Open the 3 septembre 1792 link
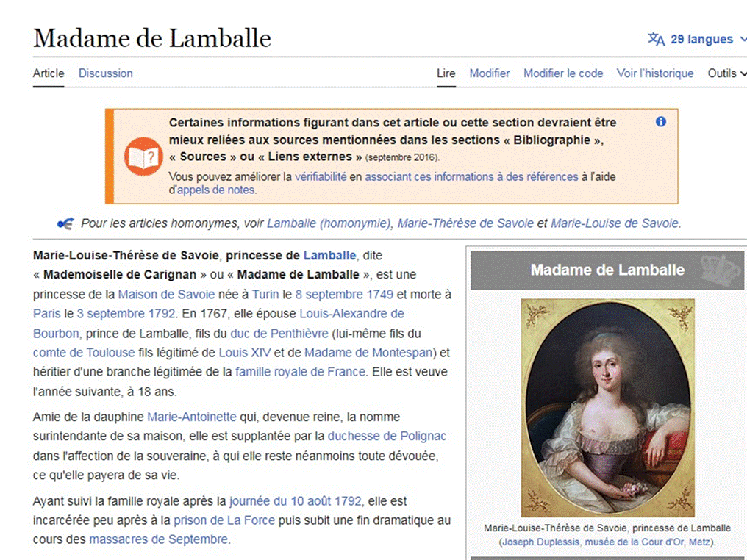 (126, 314)
